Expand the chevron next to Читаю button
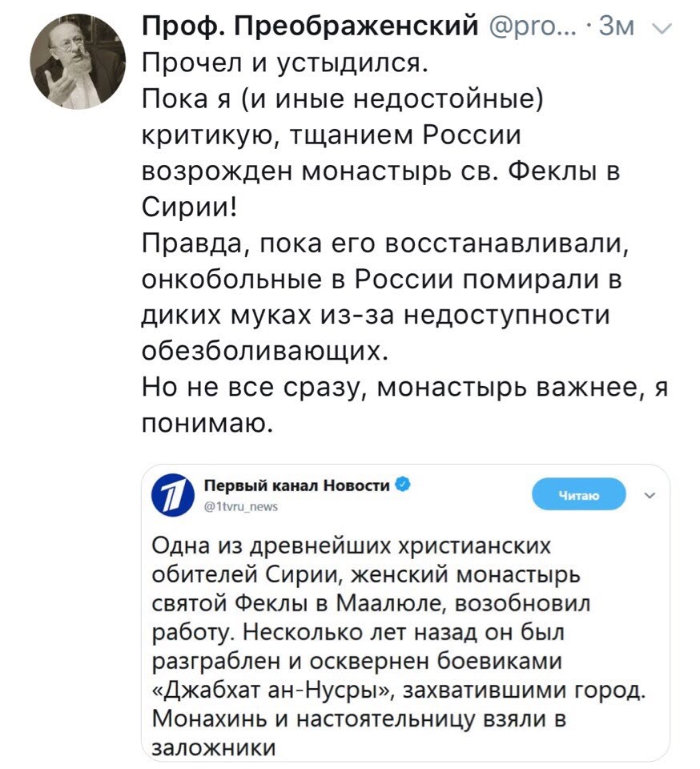The height and width of the screenshot is (769, 700). coord(649,494)
